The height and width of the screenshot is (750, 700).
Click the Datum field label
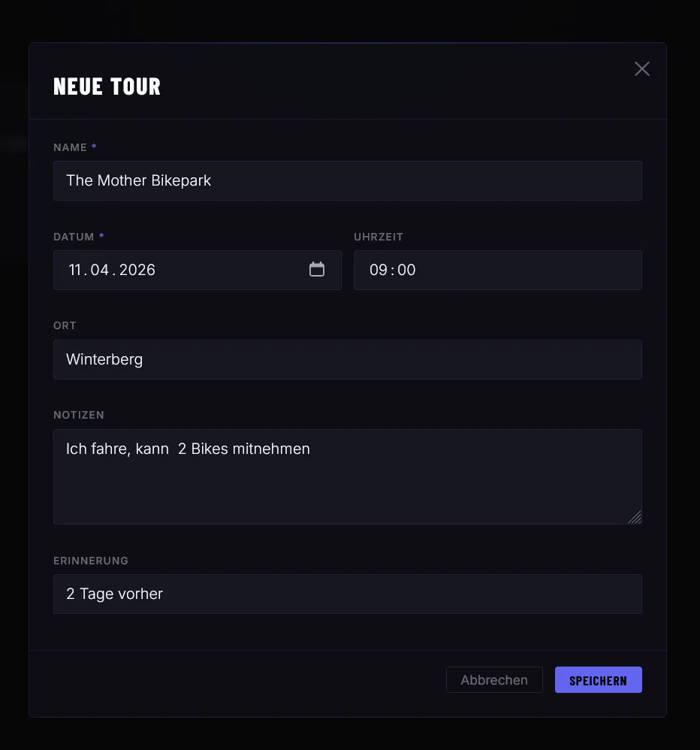(74, 237)
